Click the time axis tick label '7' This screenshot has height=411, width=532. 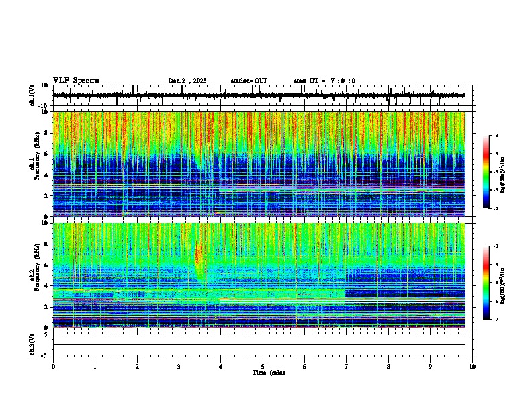347,367
